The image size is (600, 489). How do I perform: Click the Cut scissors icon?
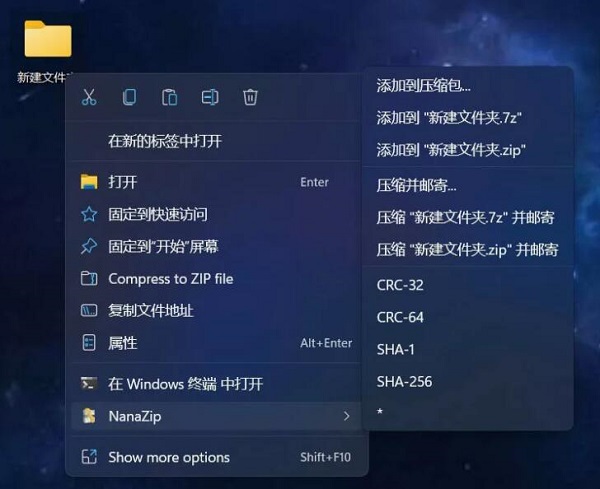pos(89,97)
